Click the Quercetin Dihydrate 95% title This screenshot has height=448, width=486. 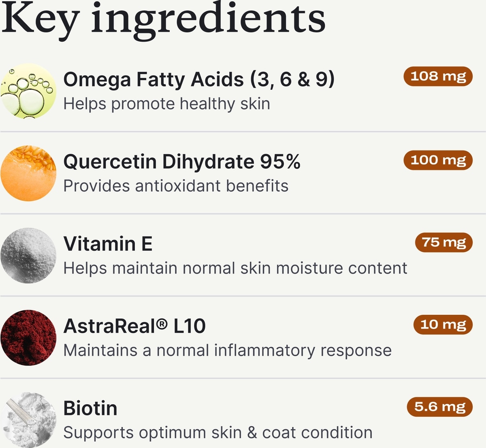[x=182, y=161]
